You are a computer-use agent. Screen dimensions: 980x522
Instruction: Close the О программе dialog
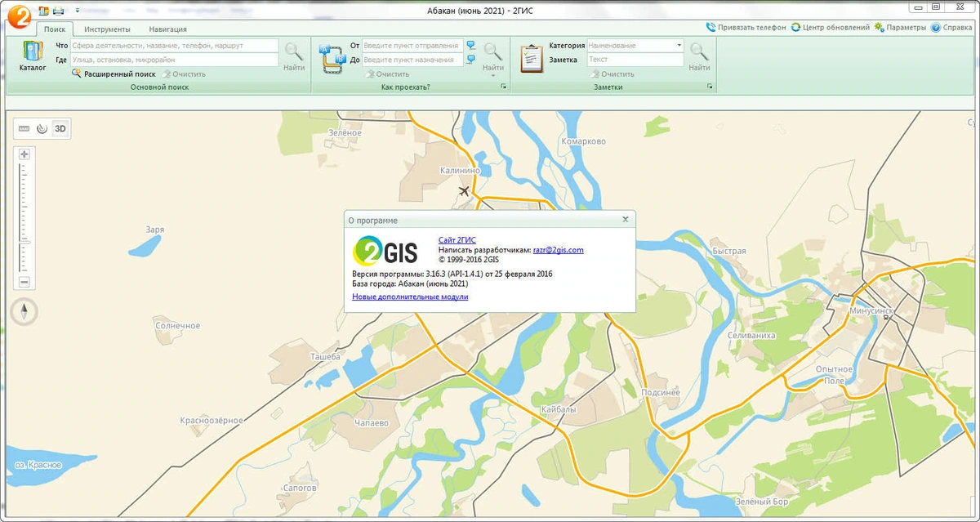[626, 219]
